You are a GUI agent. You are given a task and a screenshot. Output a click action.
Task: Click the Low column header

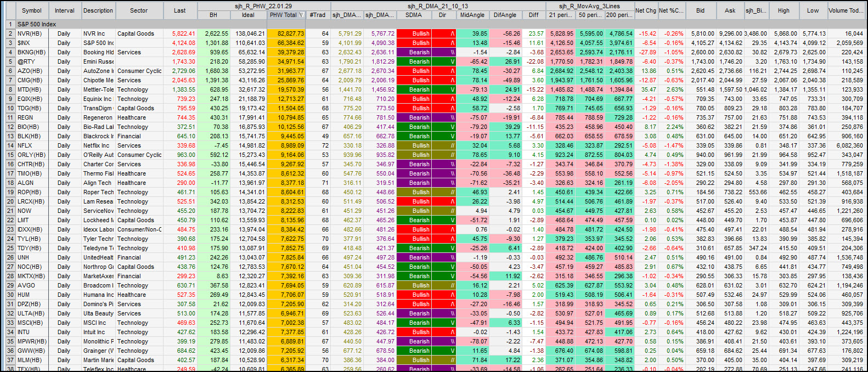point(813,10)
